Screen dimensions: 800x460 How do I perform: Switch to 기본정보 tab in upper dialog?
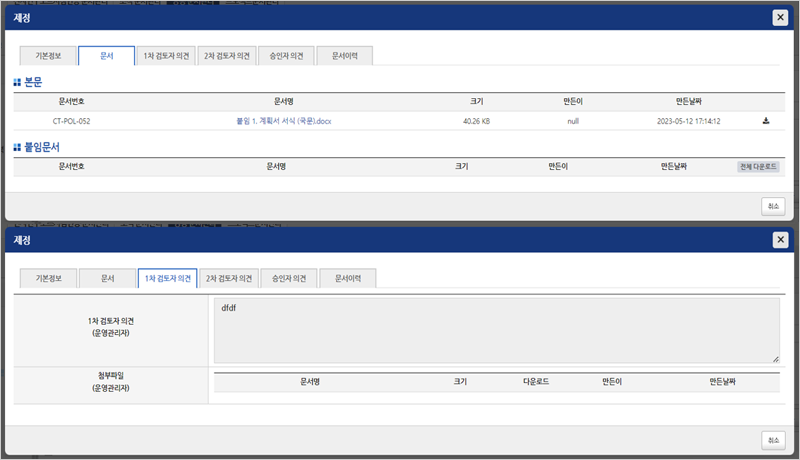click(x=46, y=56)
